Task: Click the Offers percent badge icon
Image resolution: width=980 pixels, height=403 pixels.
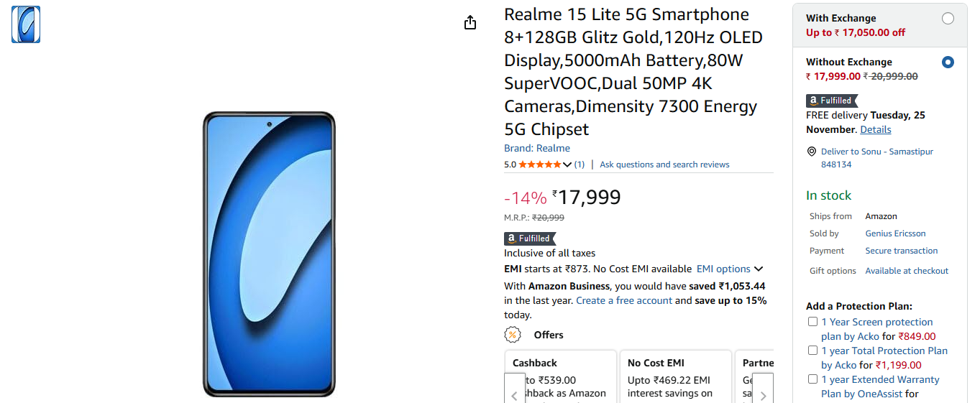Action: pyautogui.click(x=513, y=335)
